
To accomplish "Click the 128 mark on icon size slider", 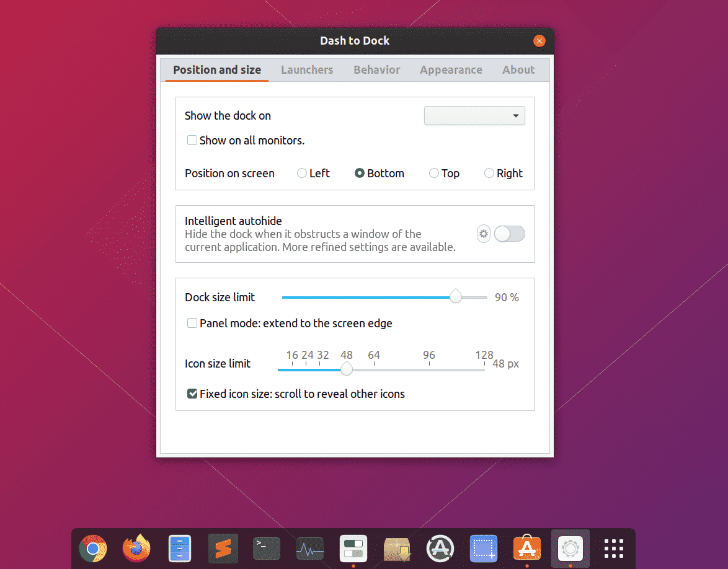I will point(484,355).
